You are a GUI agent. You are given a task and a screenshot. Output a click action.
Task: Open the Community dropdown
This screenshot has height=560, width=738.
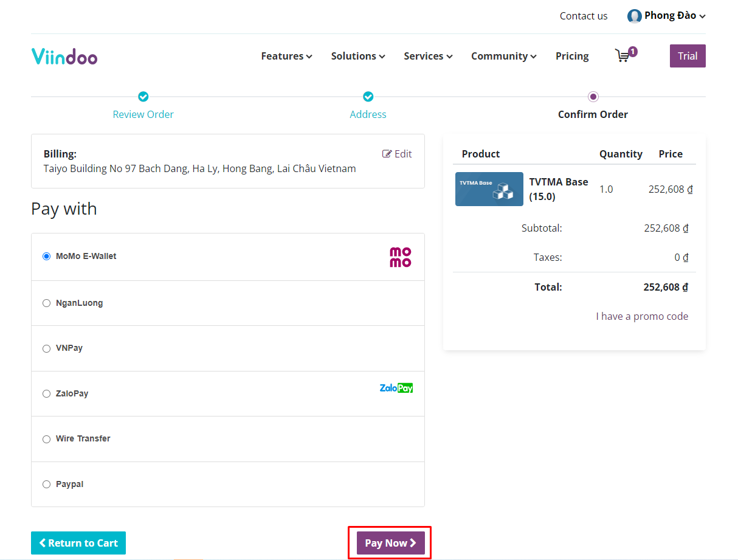pyautogui.click(x=504, y=56)
